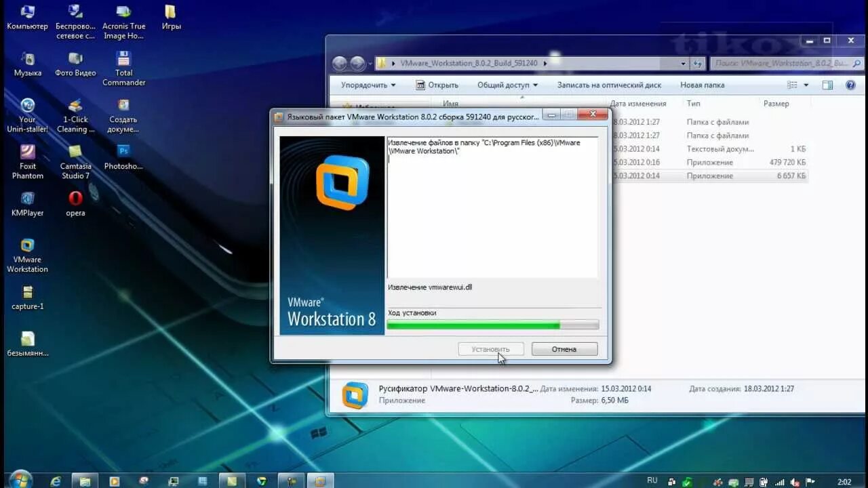Sort by Размер column header
The image size is (868, 488).
point(776,104)
